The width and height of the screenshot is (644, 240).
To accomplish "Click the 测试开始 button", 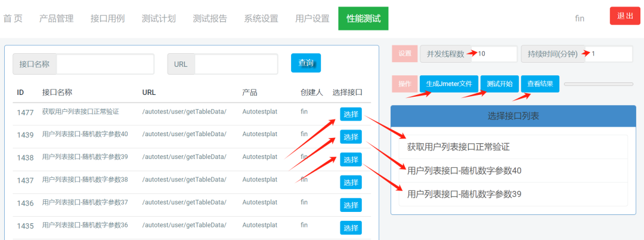I will [x=500, y=84].
